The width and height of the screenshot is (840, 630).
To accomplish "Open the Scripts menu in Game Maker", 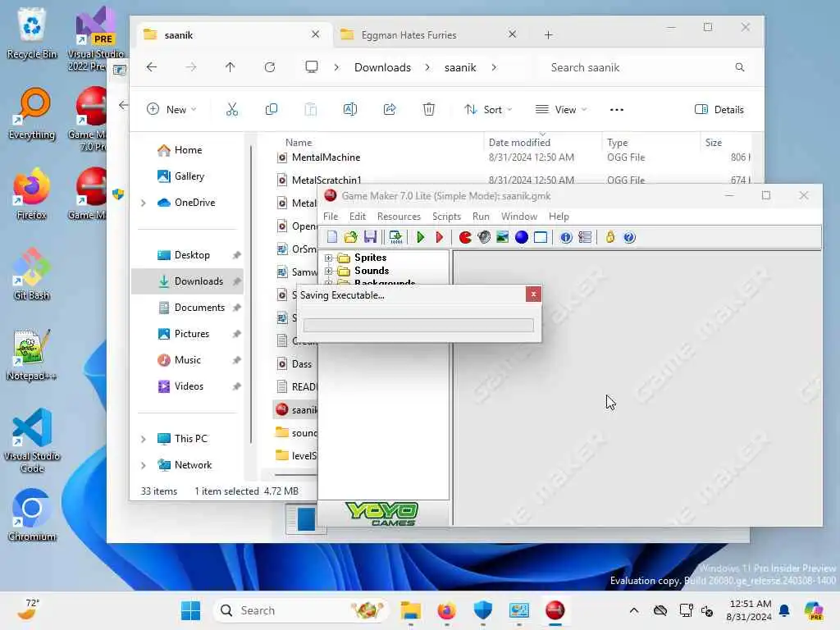I will (446, 217).
